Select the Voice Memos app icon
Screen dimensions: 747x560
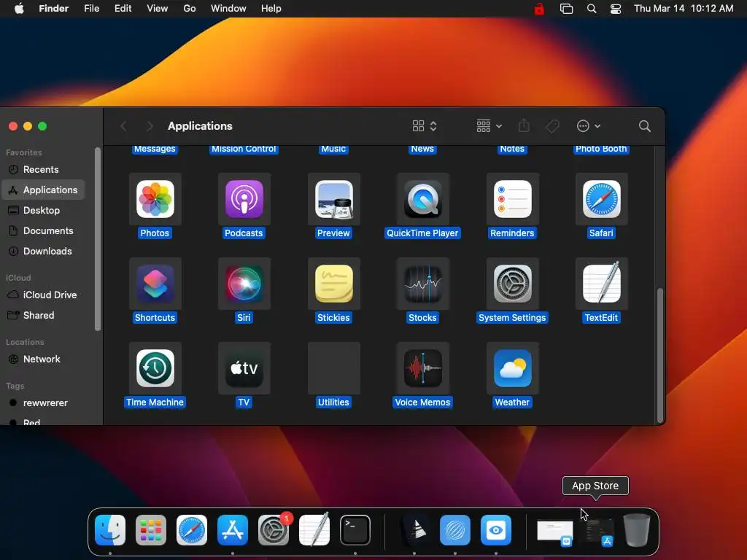pos(422,368)
